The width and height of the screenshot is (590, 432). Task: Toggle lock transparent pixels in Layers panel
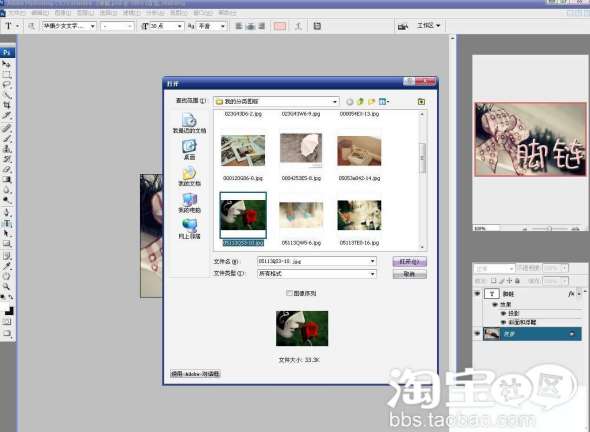click(x=493, y=281)
